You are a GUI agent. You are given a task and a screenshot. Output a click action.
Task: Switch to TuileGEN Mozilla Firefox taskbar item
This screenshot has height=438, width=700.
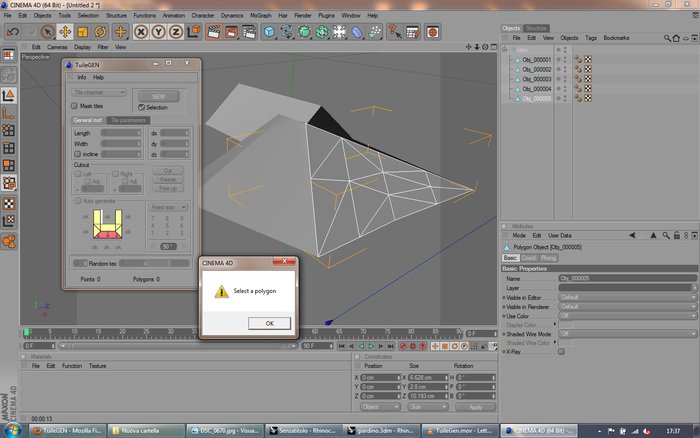tap(68, 430)
